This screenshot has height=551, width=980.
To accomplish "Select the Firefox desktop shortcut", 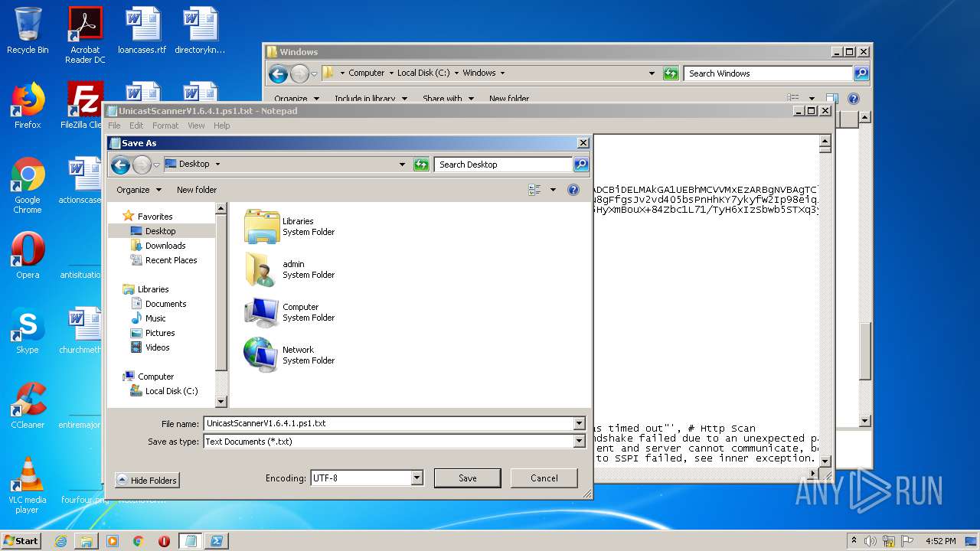I will 28,106.
